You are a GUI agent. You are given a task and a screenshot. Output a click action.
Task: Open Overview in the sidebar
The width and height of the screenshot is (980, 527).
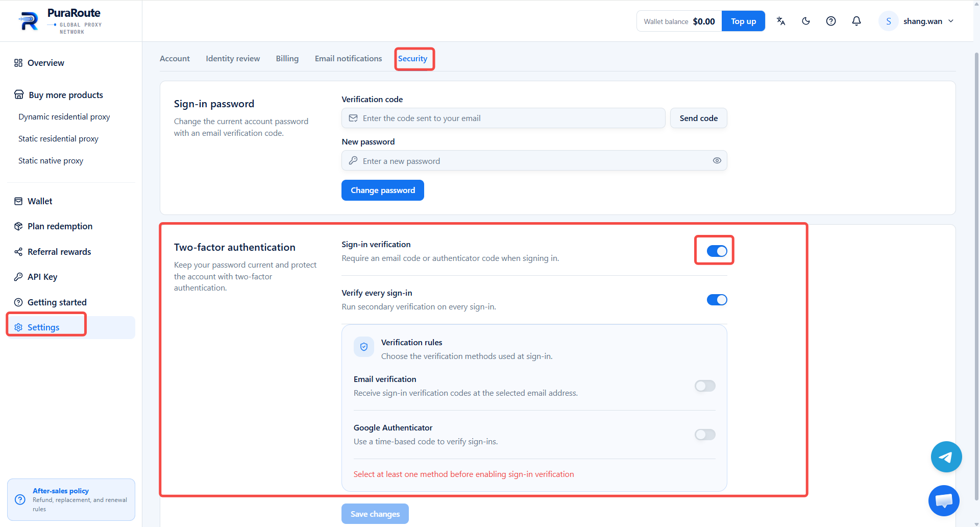[71, 63]
